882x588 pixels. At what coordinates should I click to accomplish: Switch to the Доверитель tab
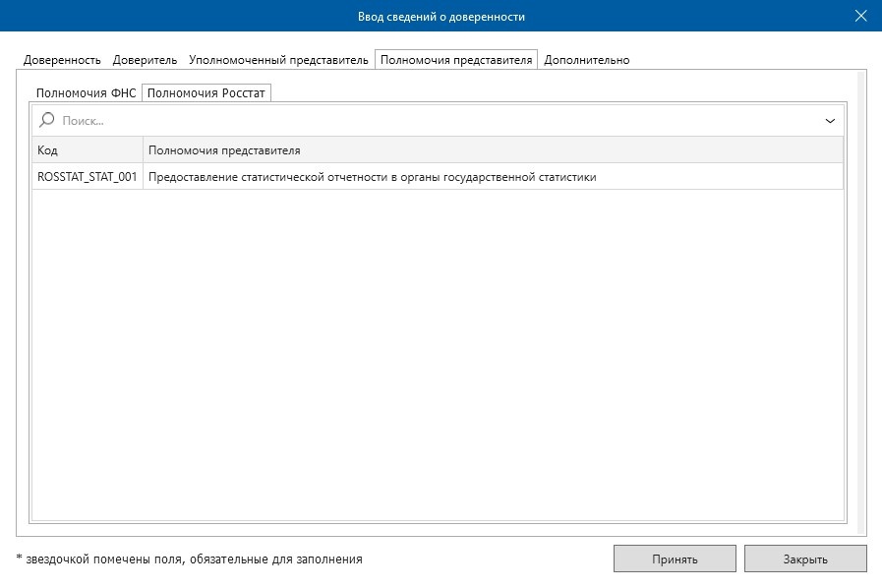click(145, 60)
